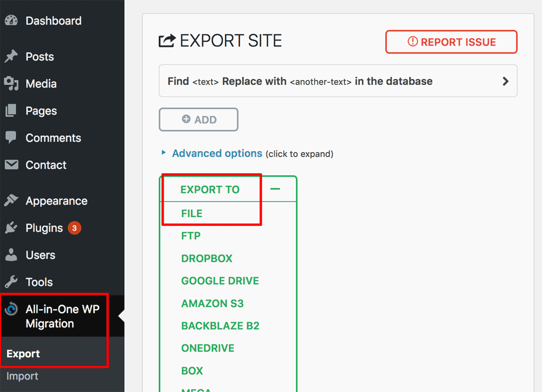Expand the Find and Replace database row

tap(338, 81)
